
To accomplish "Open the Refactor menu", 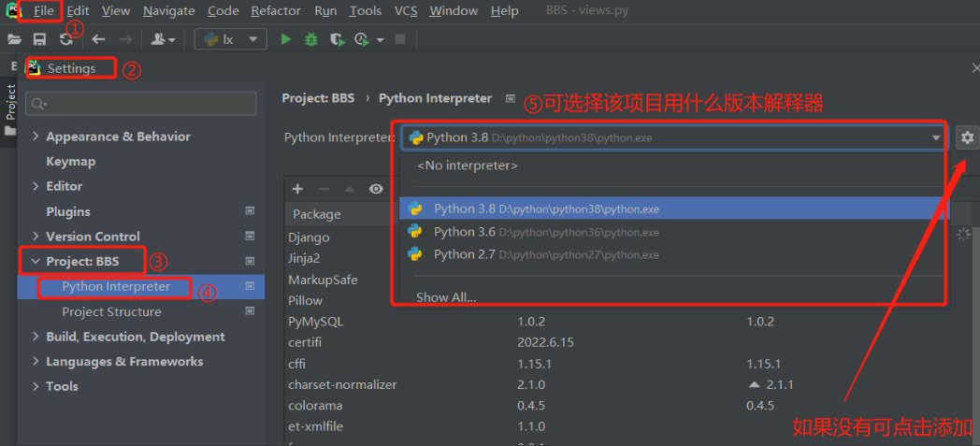I will click(276, 10).
